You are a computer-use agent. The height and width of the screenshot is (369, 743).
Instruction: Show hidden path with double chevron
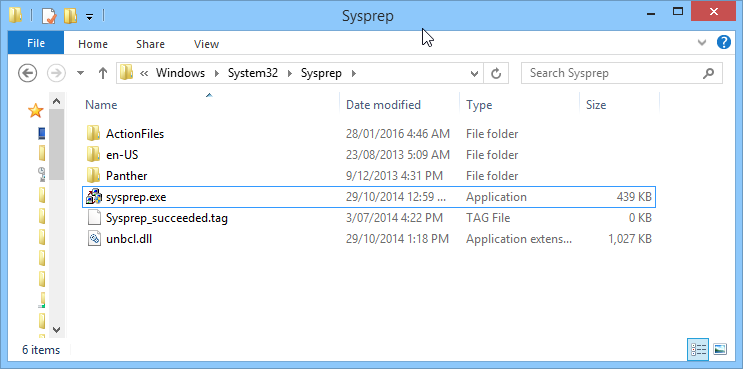click(x=144, y=73)
